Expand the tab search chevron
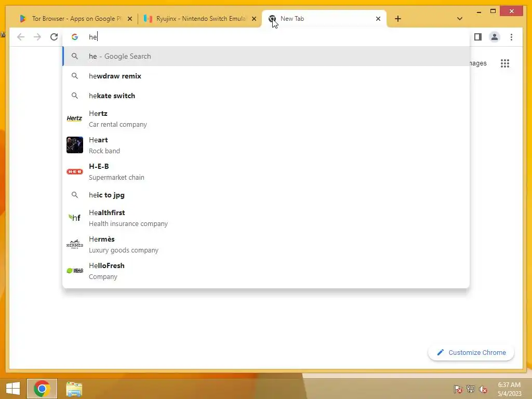The height and width of the screenshot is (399, 532). [x=460, y=19]
